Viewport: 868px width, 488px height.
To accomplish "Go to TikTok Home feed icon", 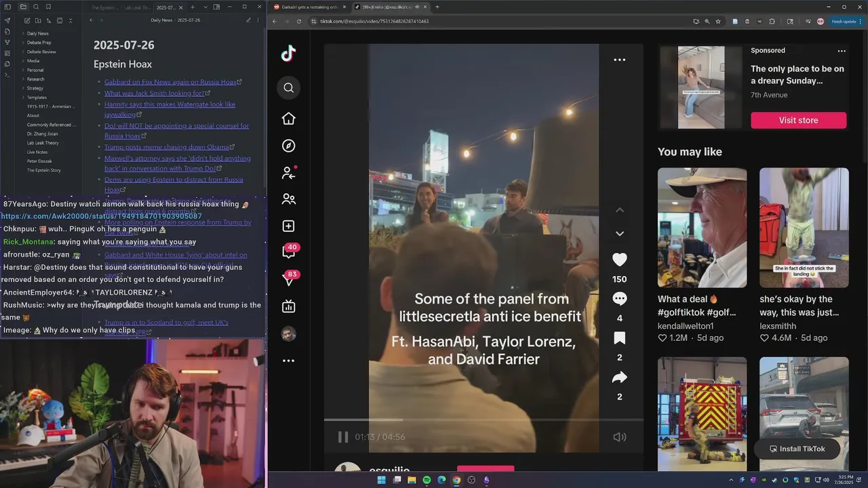I will 289,119.
